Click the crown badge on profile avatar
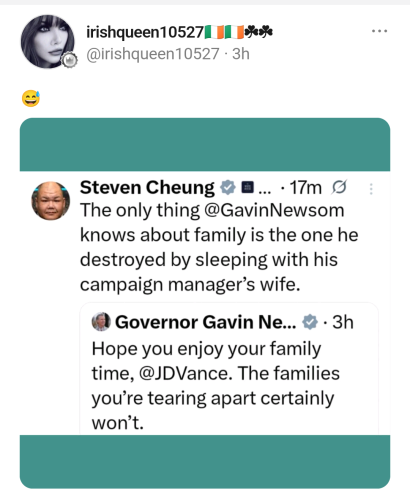Viewport: 410px width, 500px height. pyautogui.click(x=70, y=61)
